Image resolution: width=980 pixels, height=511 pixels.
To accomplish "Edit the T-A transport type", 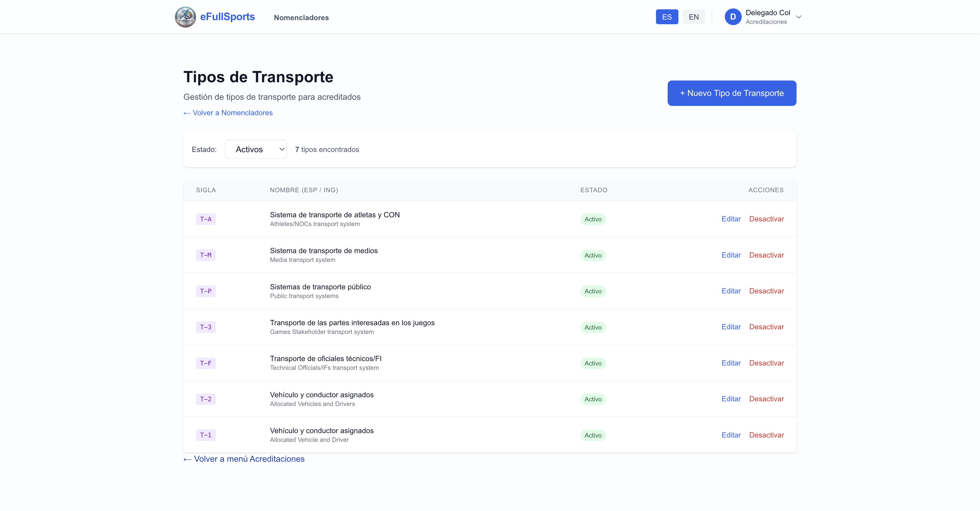I will click(x=731, y=219).
